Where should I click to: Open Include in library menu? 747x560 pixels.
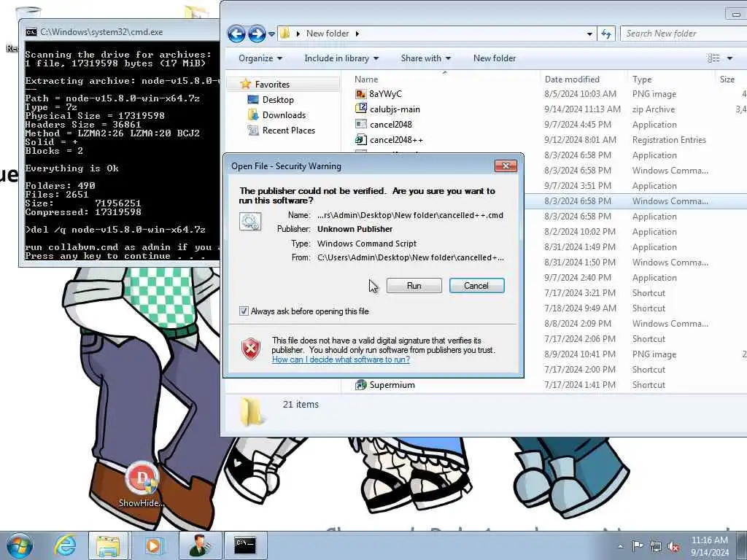click(341, 58)
